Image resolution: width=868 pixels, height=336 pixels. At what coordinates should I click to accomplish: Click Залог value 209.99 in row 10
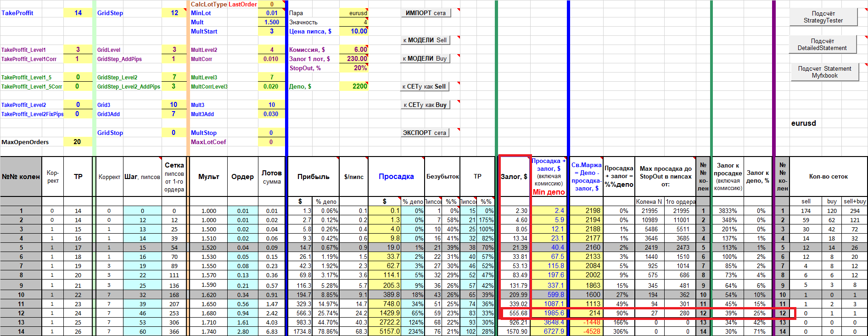[x=514, y=295]
